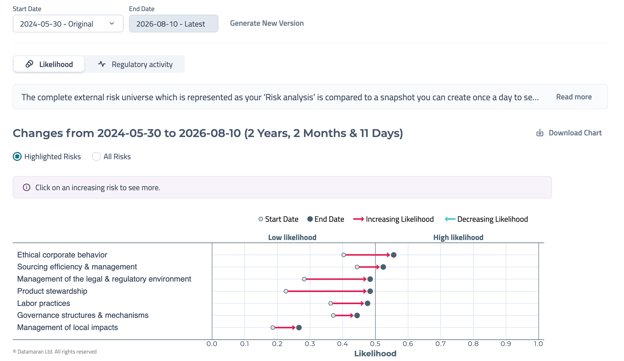This screenshot has height=361, width=624.
Task: Open the Start Date dropdown
Action: [x=68, y=24]
